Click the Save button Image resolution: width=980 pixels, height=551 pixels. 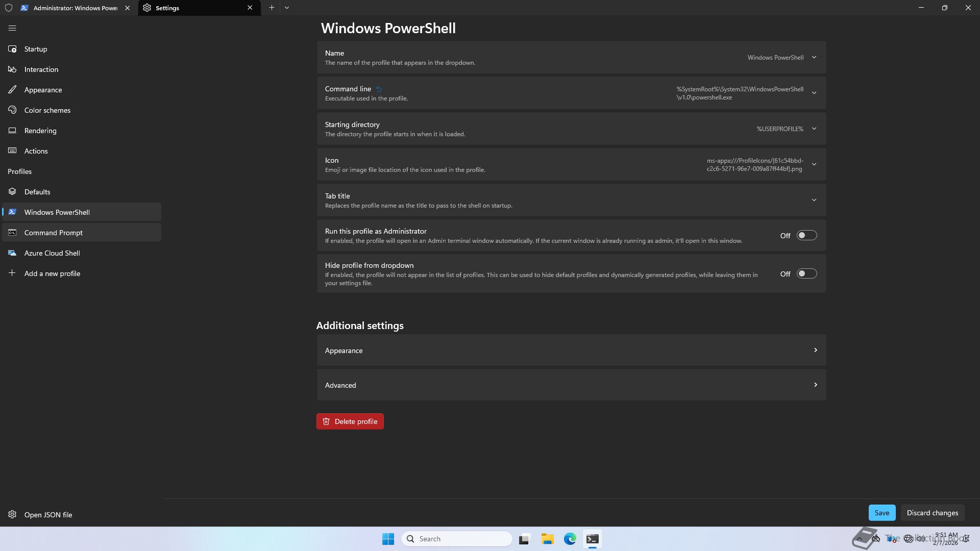tap(881, 513)
